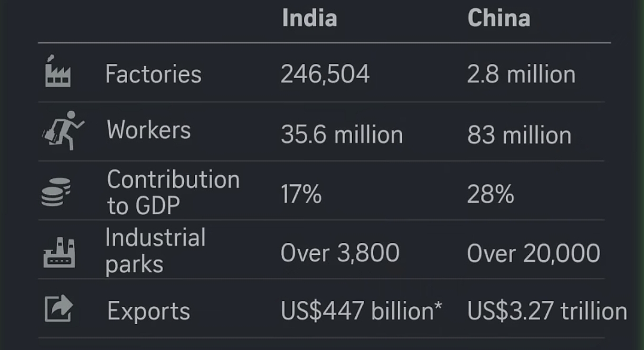Select China's 2.8 million factories value

pyautogui.click(x=521, y=74)
